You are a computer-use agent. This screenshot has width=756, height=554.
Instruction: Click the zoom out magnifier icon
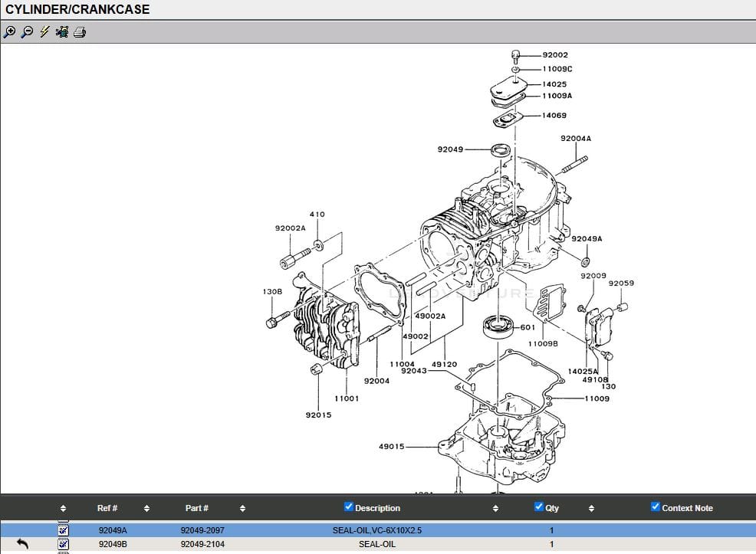27,31
